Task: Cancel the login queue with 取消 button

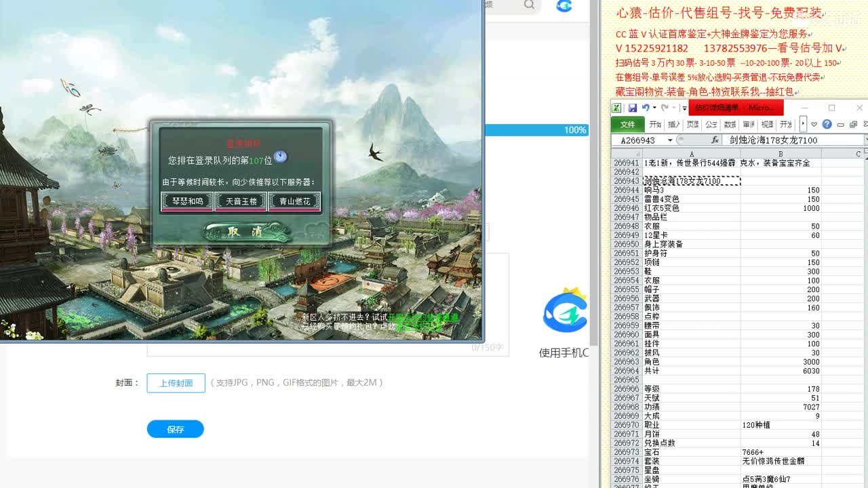Action: [x=247, y=232]
